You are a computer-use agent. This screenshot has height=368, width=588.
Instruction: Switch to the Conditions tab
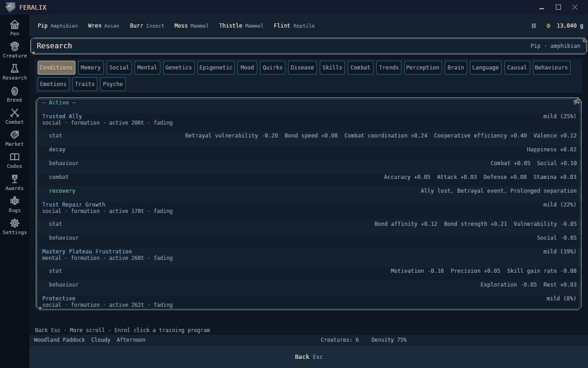[x=56, y=68]
